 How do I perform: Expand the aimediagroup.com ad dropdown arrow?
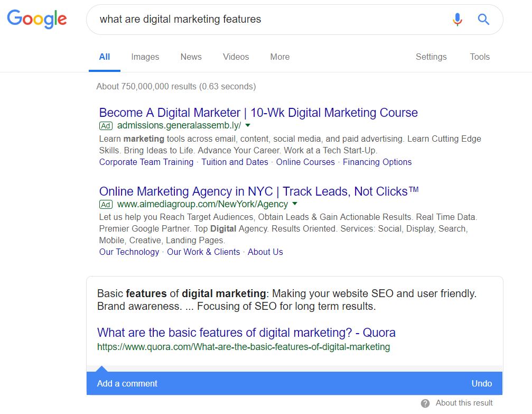pos(295,204)
